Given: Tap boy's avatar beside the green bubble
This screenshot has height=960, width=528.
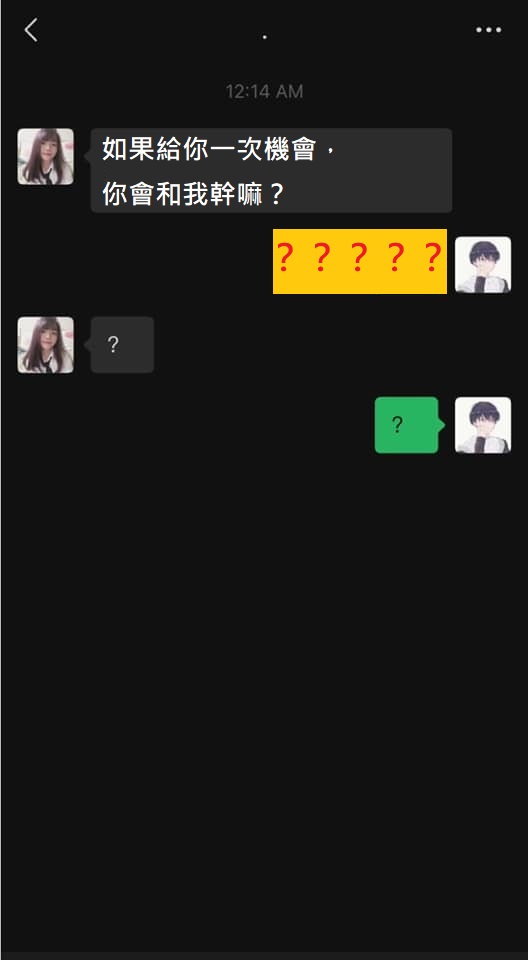Looking at the screenshot, I should [x=483, y=425].
